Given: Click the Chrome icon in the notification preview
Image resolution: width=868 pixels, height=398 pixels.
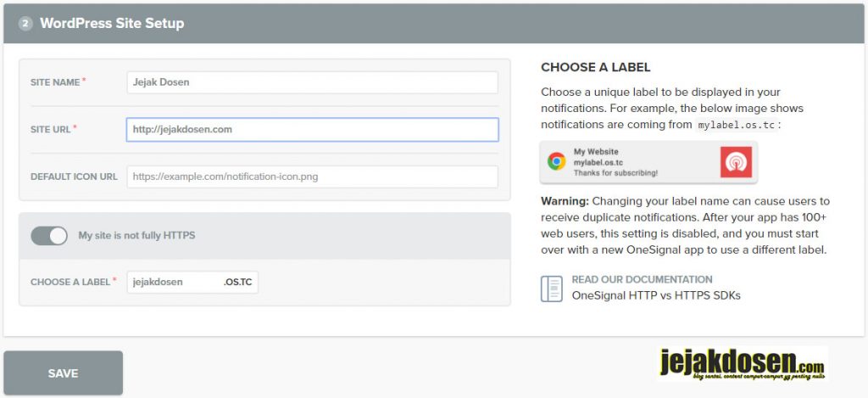Looking at the screenshot, I should click(556, 161).
